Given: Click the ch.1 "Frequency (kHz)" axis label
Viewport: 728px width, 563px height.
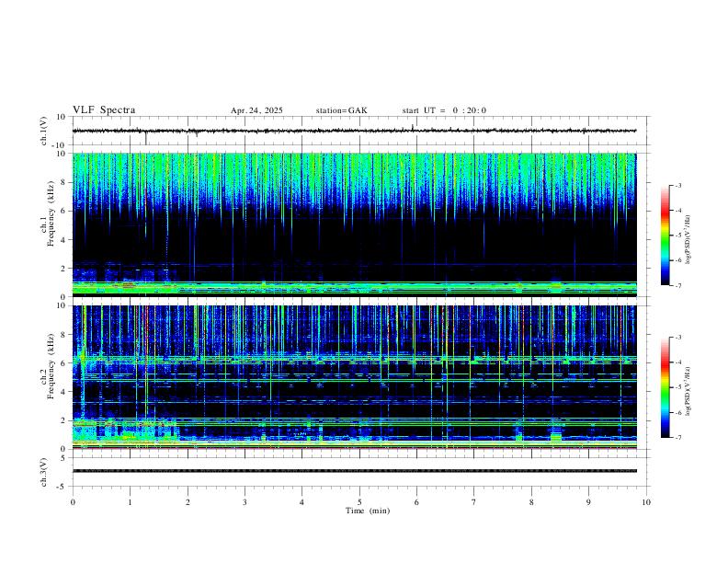Looking at the screenshot, I should click(51, 213).
